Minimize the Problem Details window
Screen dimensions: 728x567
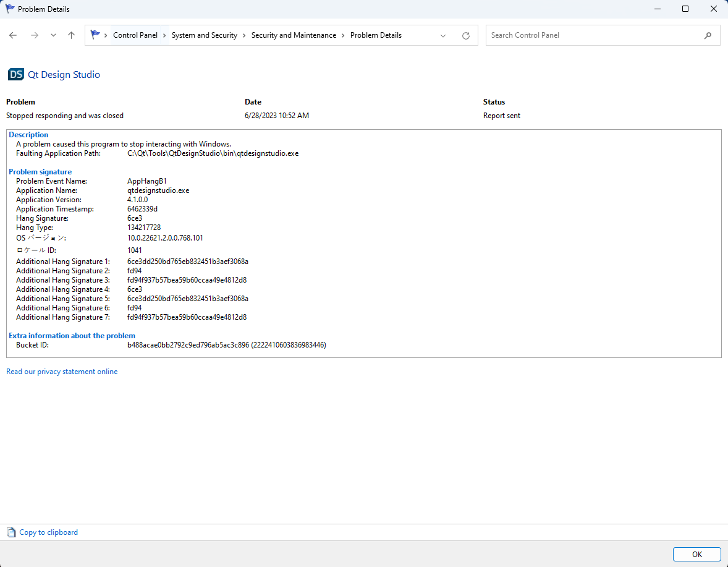point(657,9)
